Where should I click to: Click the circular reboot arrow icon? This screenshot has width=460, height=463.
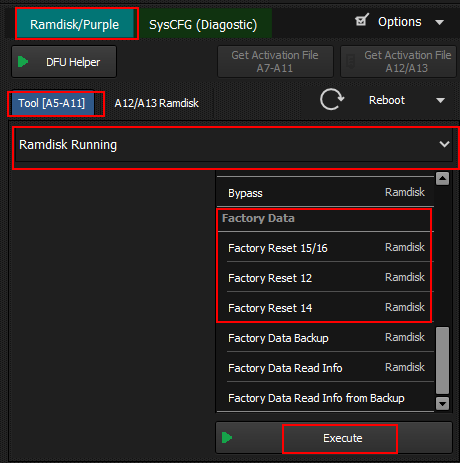point(331,99)
